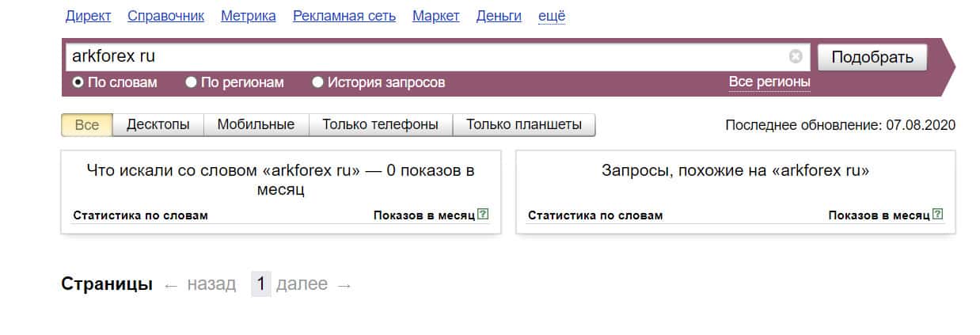Open the 'Директ' link
Screen dimensions: 980x335
(x=89, y=16)
